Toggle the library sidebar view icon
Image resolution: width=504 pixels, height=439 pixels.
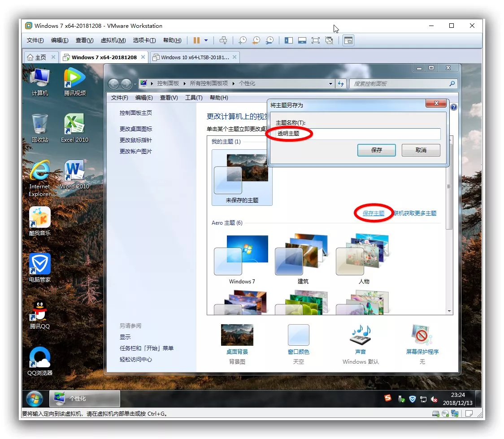click(x=289, y=40)
